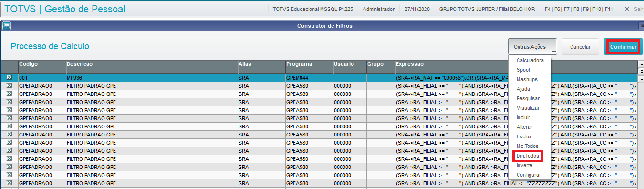
Task: Click the X icon next to Sair
Action: pyautogui.click(x=627, y=9)
